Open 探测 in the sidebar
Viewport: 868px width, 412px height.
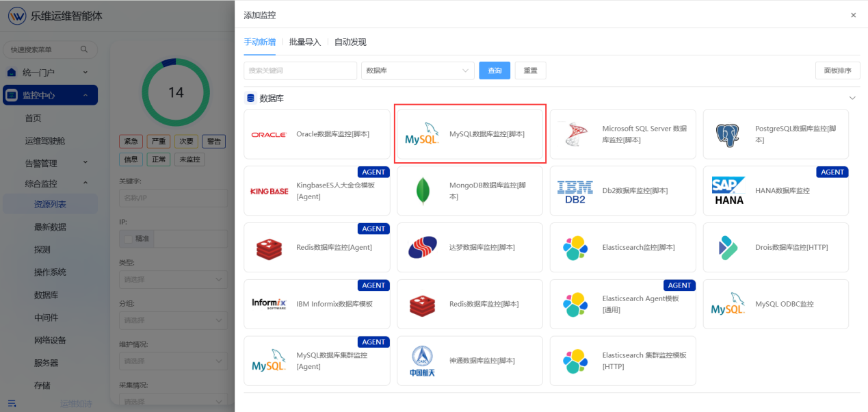[x=42, y=249]
